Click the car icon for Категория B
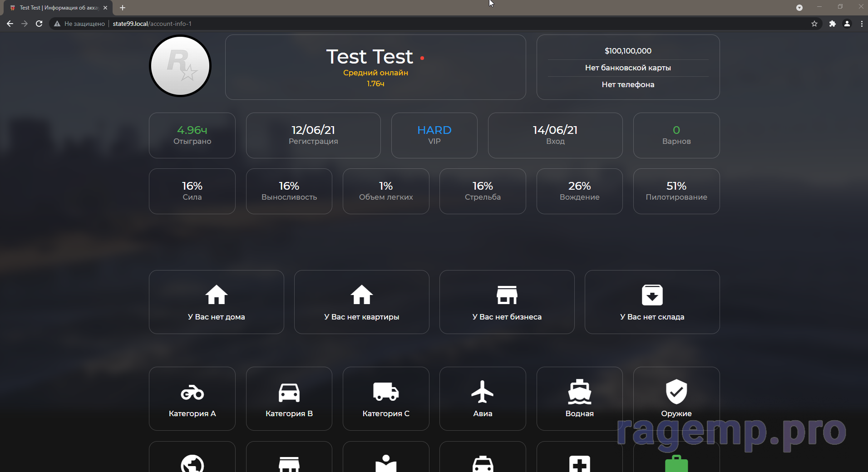 (x=289, y=392)
